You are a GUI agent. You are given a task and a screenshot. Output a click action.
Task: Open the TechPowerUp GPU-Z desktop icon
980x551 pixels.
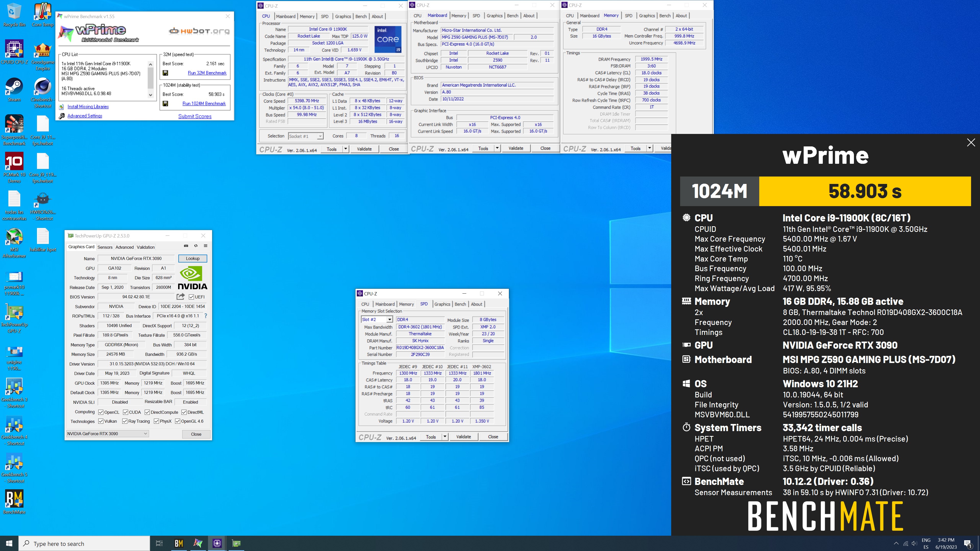coord(14,318)
